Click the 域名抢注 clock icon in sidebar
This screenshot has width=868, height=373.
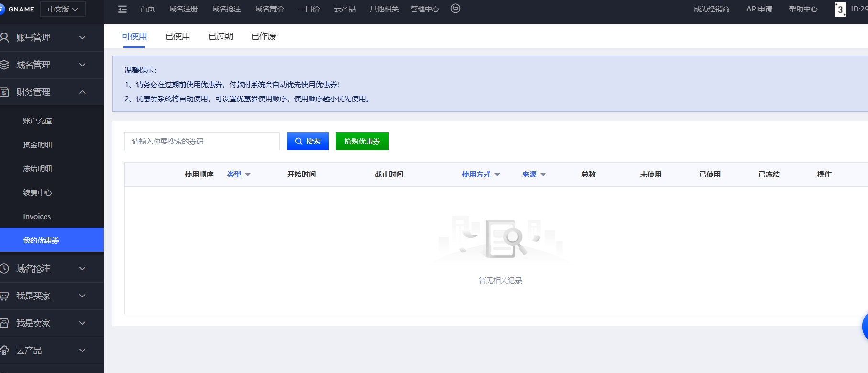click(5, 269)
